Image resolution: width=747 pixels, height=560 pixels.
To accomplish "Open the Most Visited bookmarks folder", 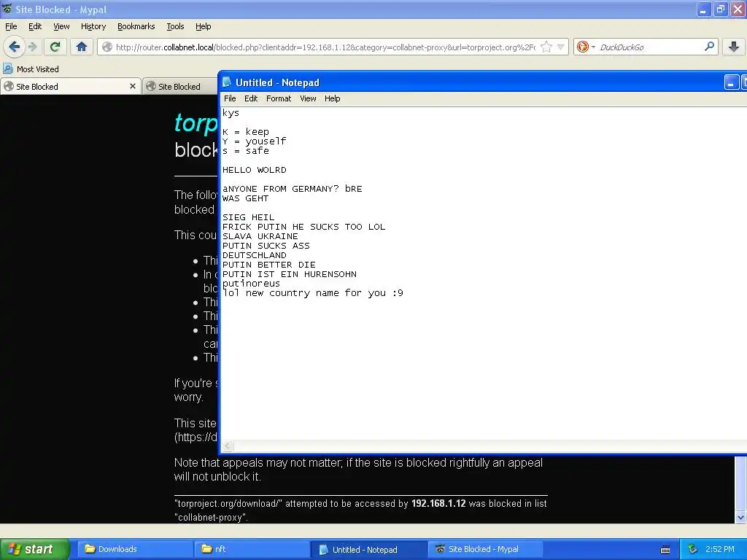I will [31, 69].
